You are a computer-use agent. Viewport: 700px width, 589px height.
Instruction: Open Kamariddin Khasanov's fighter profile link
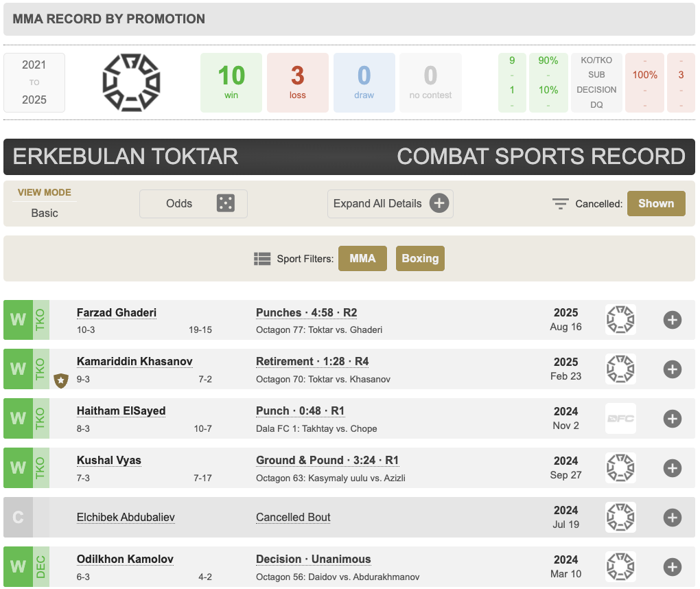coord(135,362)
